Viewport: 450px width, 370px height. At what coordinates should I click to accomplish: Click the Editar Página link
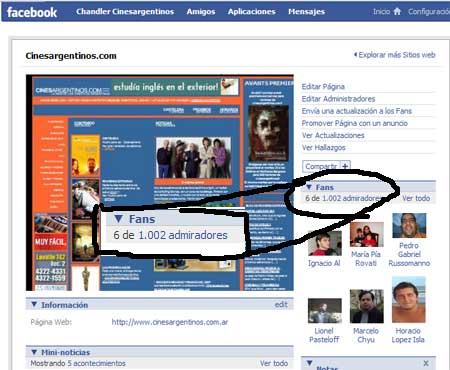click(x=323, y=87)
